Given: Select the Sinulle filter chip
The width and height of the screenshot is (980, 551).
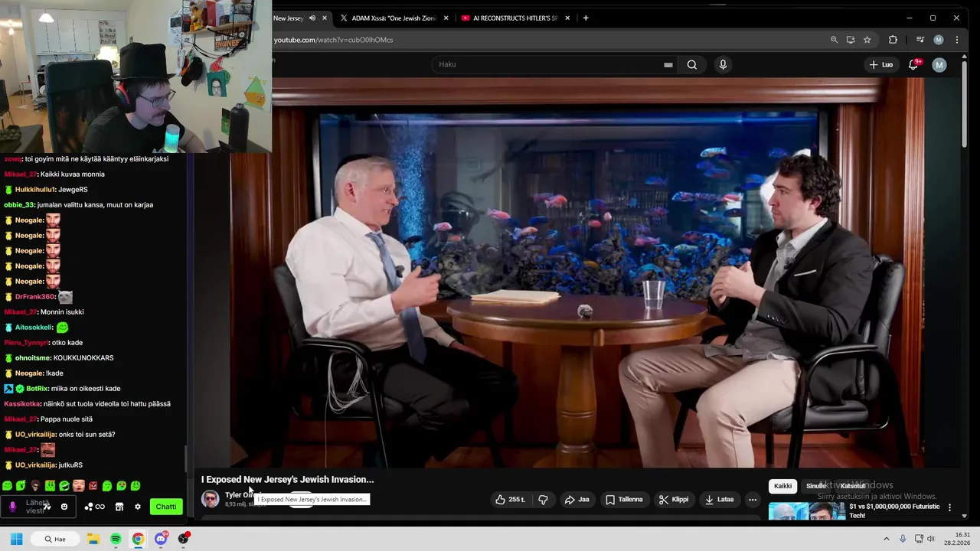Looking at the screenshot, I should 816,486.
